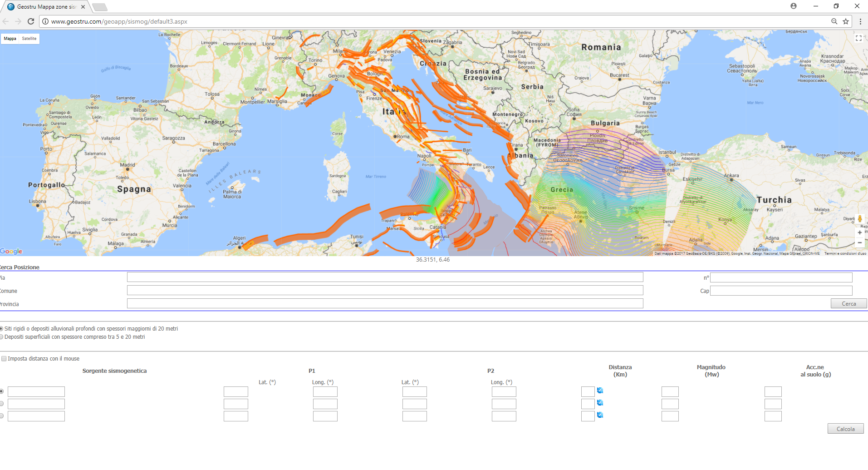Screen dimensions: 868x470
Task: Go back to the previous page
Action: (x=5, y=21)
